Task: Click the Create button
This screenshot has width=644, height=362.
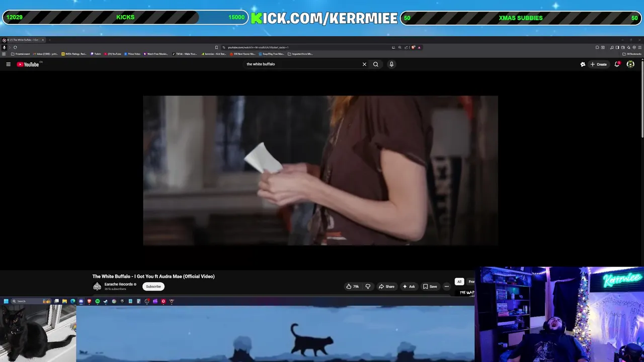Action: [599, 64]
